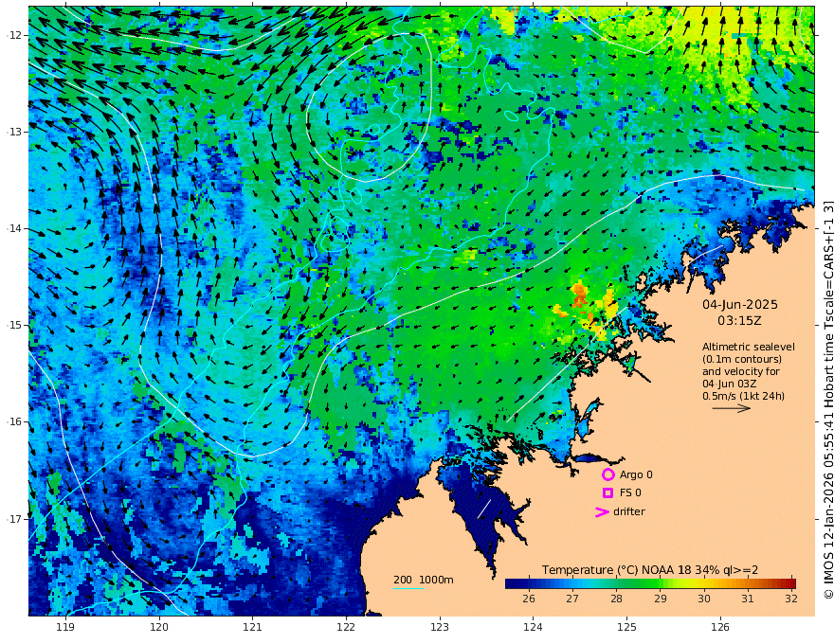Click the magenta Argo circle legend icon
The width and height of the screenshot is (834, 644).
[x=607, y=474]
